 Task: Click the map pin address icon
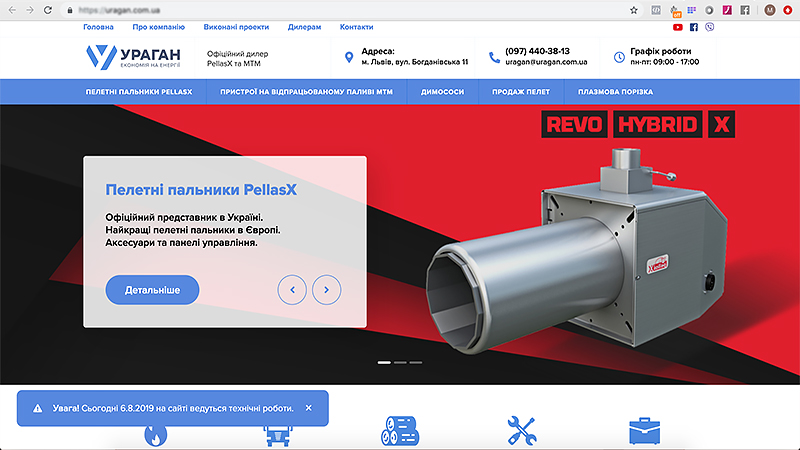coord(349,57)
